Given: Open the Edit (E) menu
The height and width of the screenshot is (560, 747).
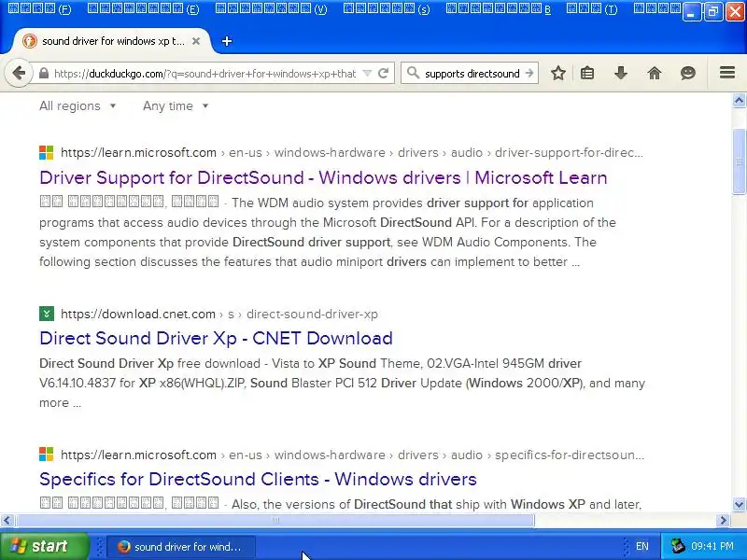Looking at the screenshot, I should pos(144,8).
